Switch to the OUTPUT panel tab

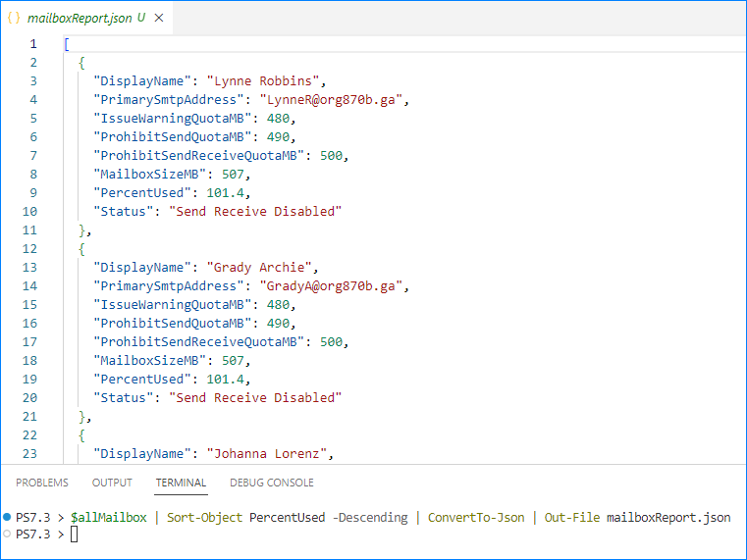pos(112,483)
